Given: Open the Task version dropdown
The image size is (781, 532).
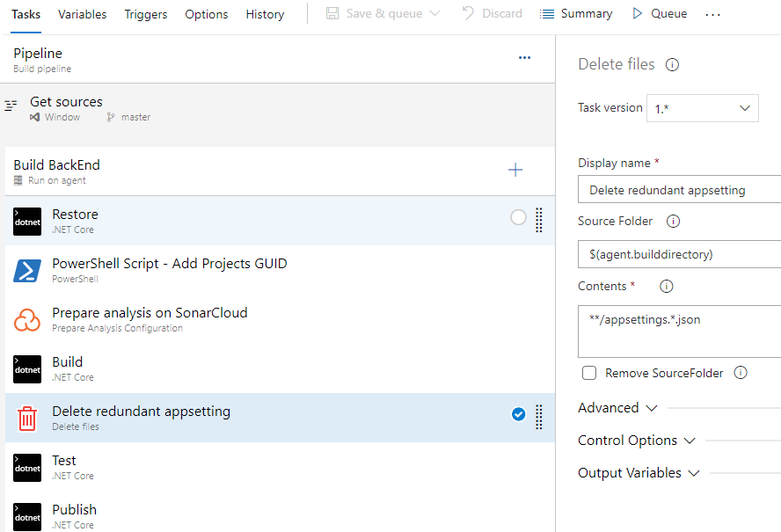Looking at the screenshot, I should (x=702, y=108).
